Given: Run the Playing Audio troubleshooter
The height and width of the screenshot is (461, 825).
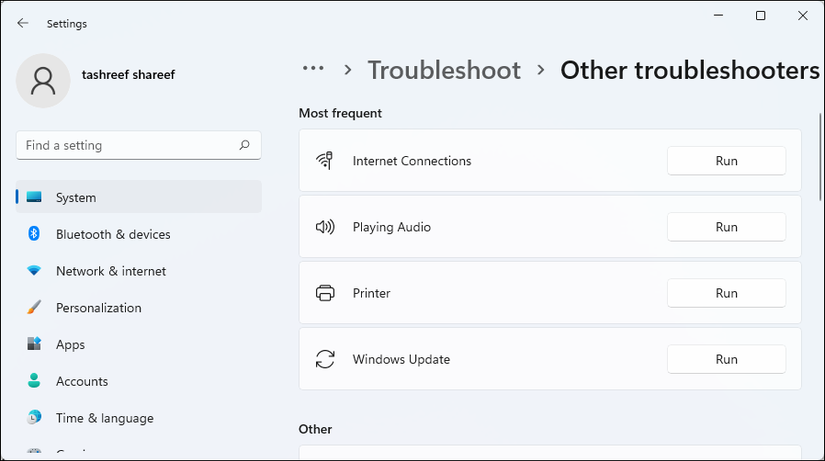Looking at the screenshot, I should point(726,227).
